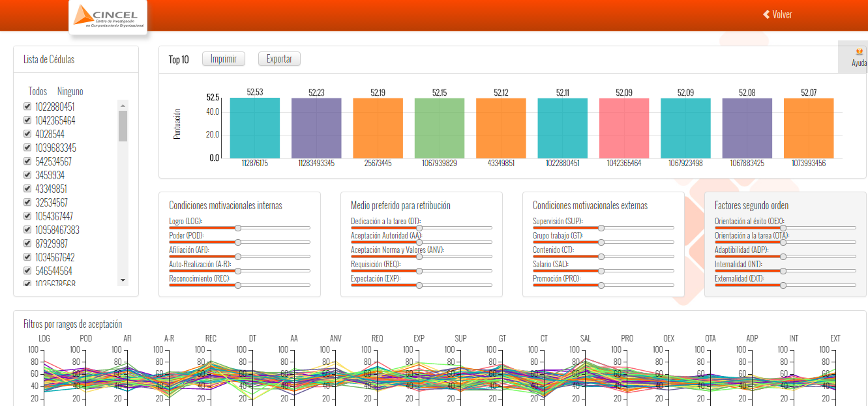Image resolution: width=868 pixels, height=406 pixels.
Task: Click the Imprimir button
Action: pos(224,59)
